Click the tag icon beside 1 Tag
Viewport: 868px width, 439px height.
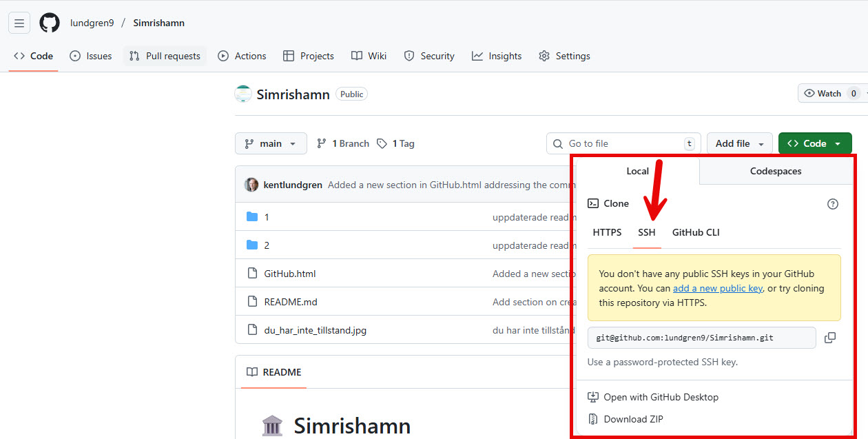click(x=382, y=143)
